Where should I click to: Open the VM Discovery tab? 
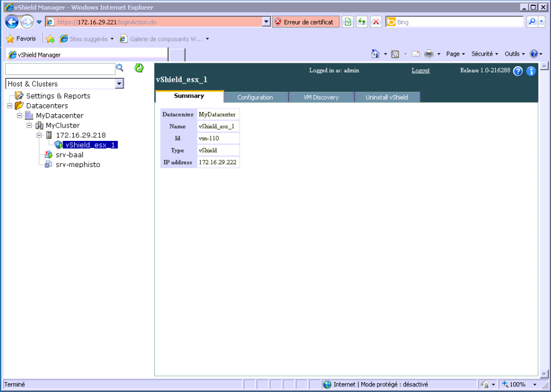[321, 97]
